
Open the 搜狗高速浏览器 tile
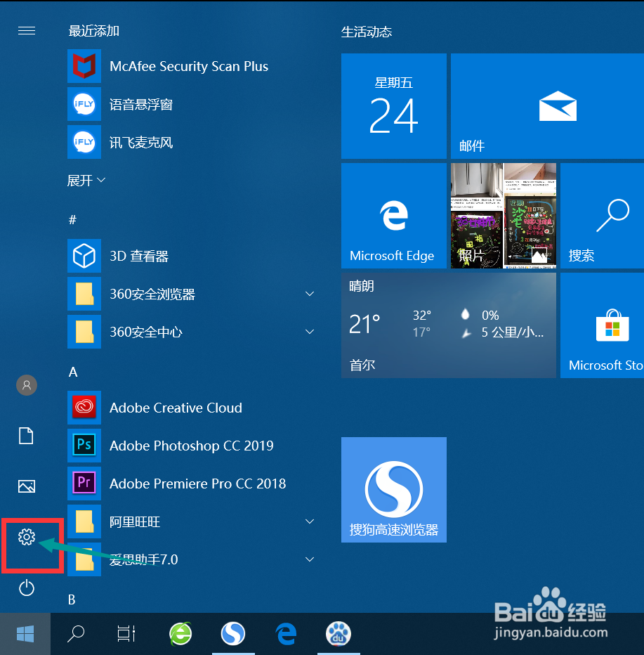point(394,490)
